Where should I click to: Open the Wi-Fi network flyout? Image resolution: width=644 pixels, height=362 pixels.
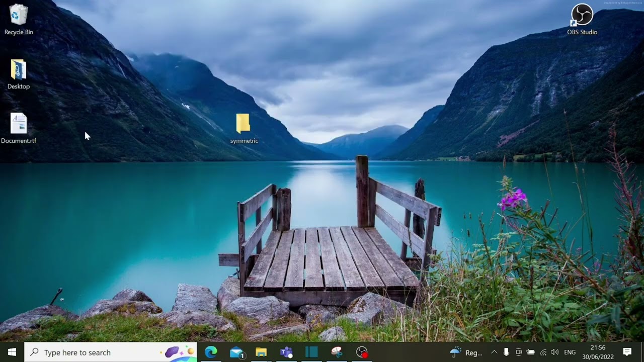[x=543, y=352]
